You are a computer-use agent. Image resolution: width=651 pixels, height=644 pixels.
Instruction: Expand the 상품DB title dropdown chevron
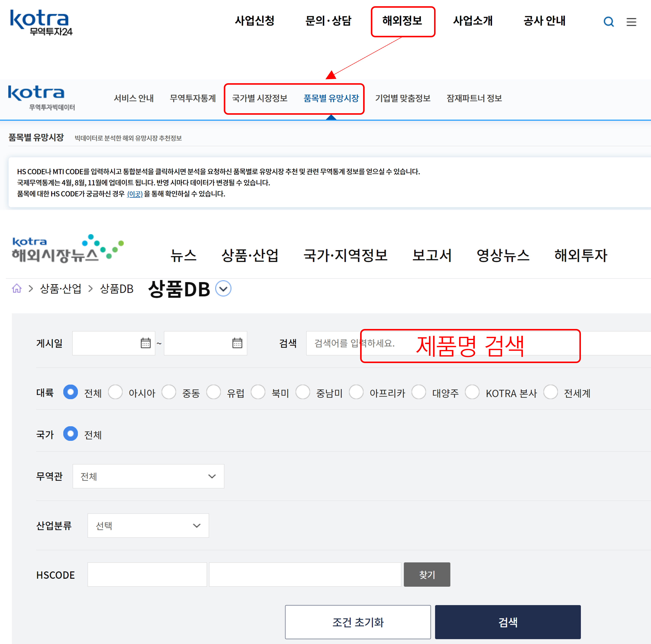pyautogui.click(x=223, y=289)
